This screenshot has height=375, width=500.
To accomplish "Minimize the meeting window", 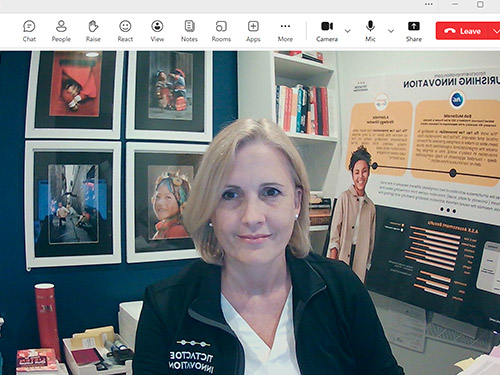I will pos(455,4).
